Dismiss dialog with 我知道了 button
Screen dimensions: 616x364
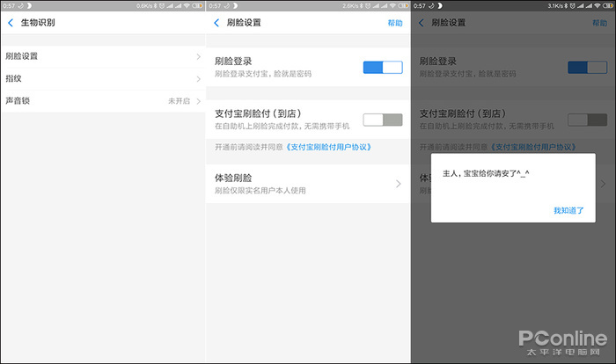pyautogui.click(x=568, y=210)
